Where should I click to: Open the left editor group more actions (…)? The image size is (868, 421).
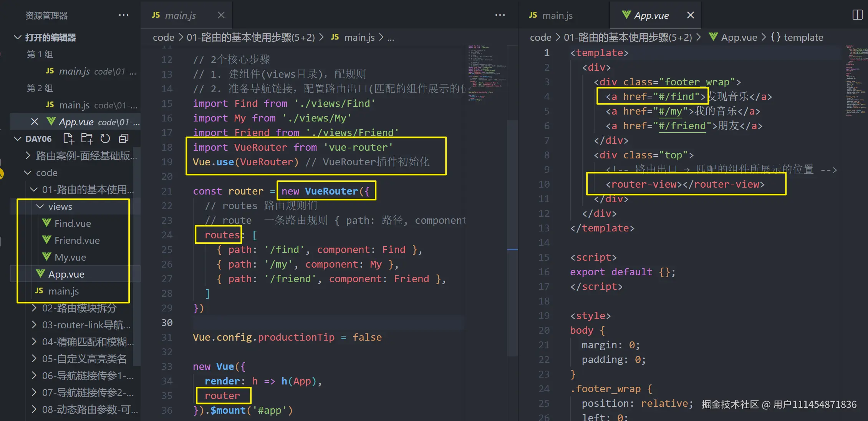(x=500, y=15)
